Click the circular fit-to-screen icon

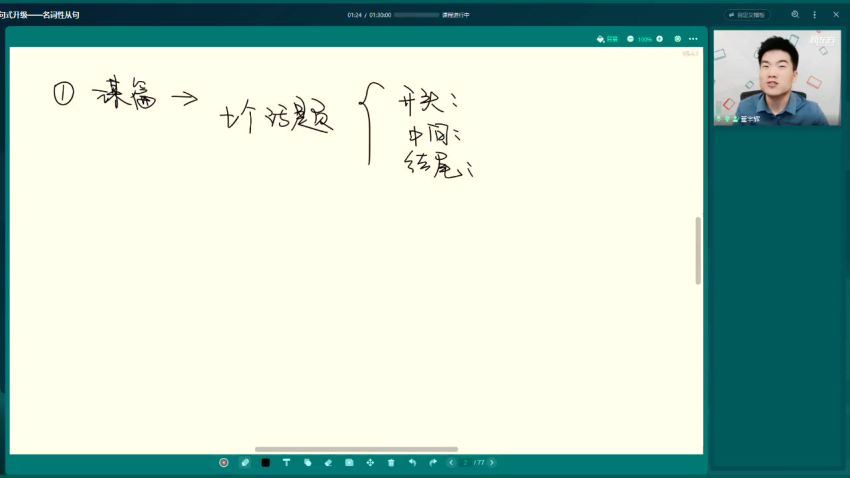click(678, 39)
